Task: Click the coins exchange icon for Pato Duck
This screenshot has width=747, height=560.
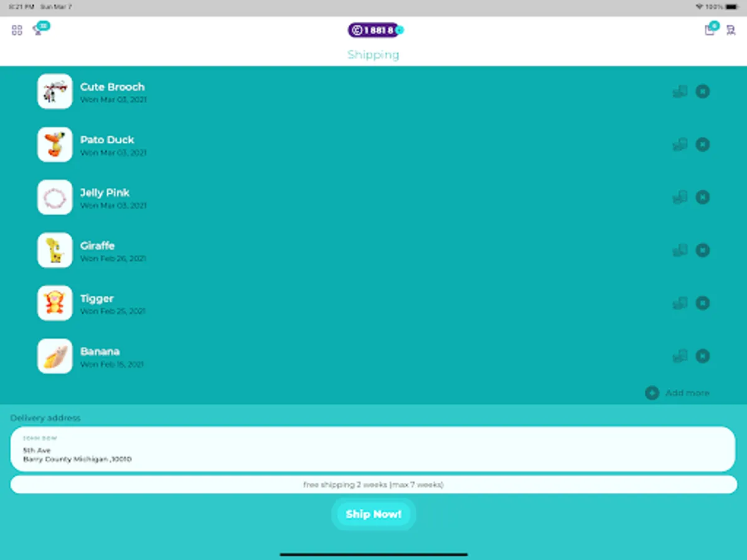Action: 680,144
